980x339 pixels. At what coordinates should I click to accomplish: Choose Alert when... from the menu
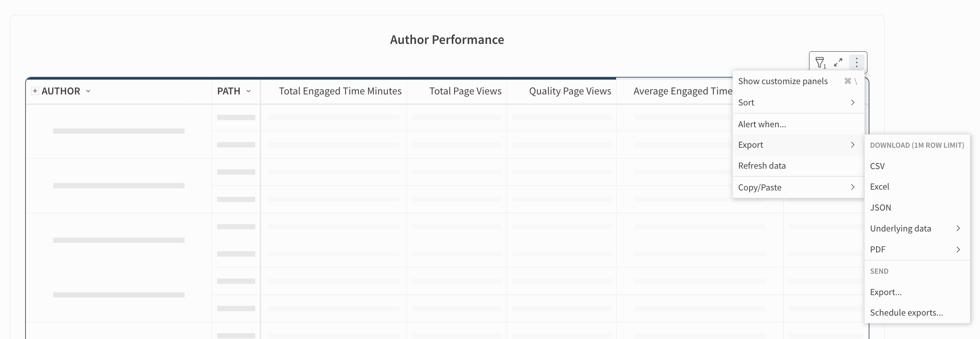[x=762, y=124]
